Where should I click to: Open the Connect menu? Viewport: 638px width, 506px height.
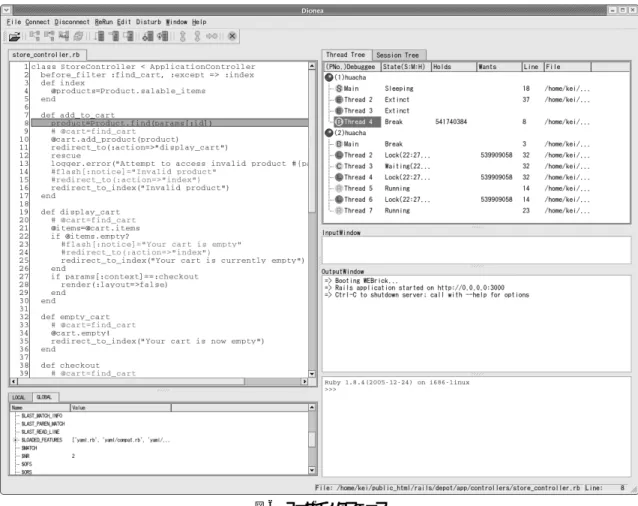37,22
